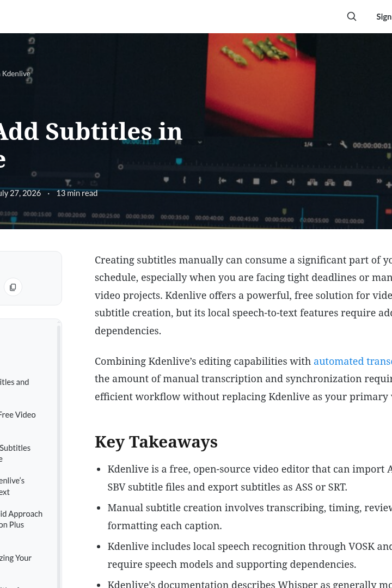Follow the blue 'automated trans' hyperlink

(x=353, y=361)
